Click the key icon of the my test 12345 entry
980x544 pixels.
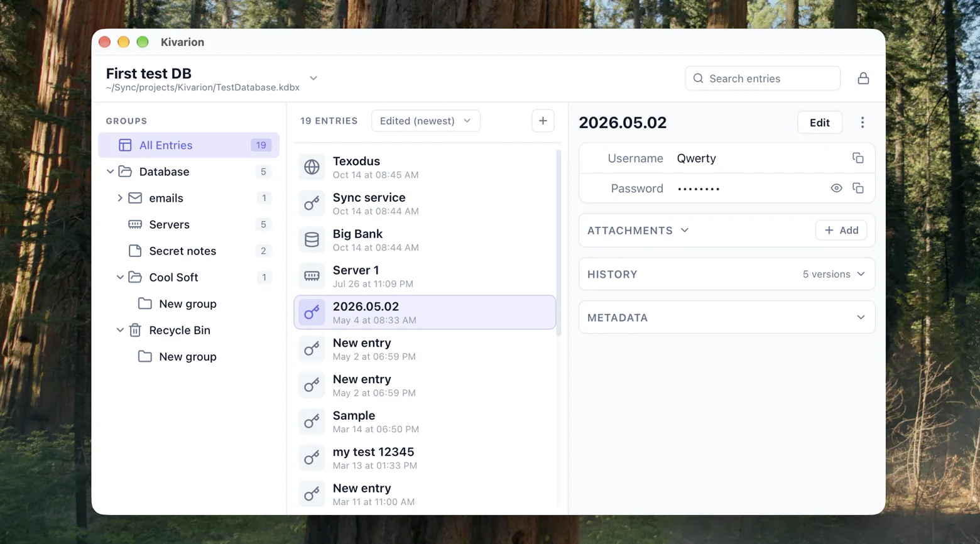(x=312, y=458)
